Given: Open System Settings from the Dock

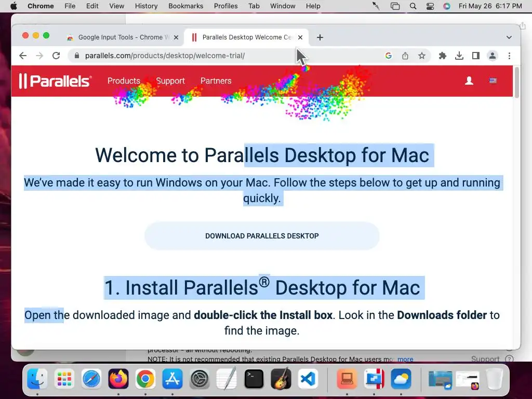Looking at the screenshot, I should (199, 379).
